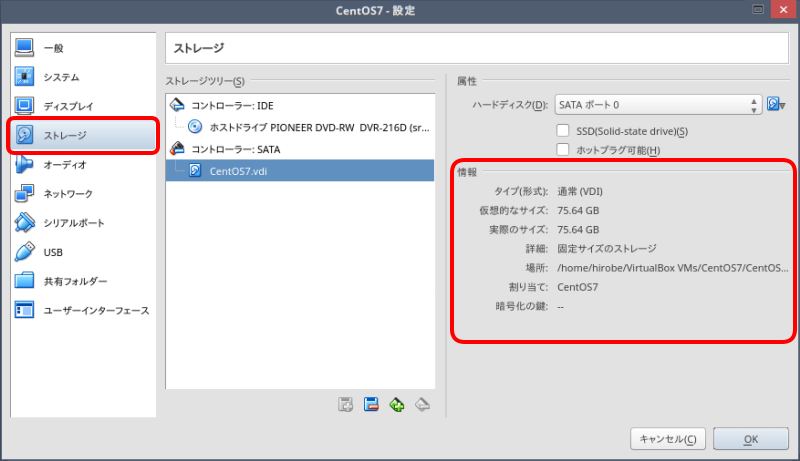
Task: Click the hard disk icon beside CentOS7.vdi
Action: pyautogui.click(x=195, y=170)
